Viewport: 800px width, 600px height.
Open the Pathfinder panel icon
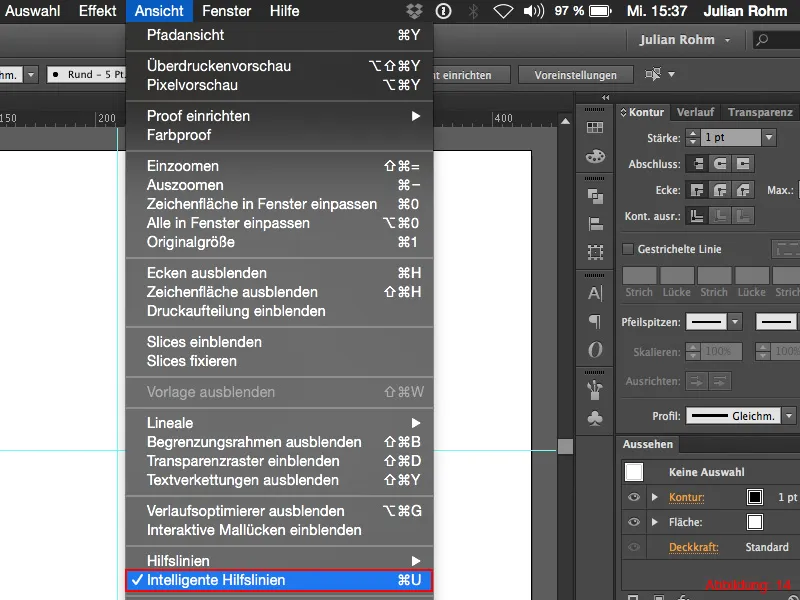pyautogui.click(x=595, y=196)
